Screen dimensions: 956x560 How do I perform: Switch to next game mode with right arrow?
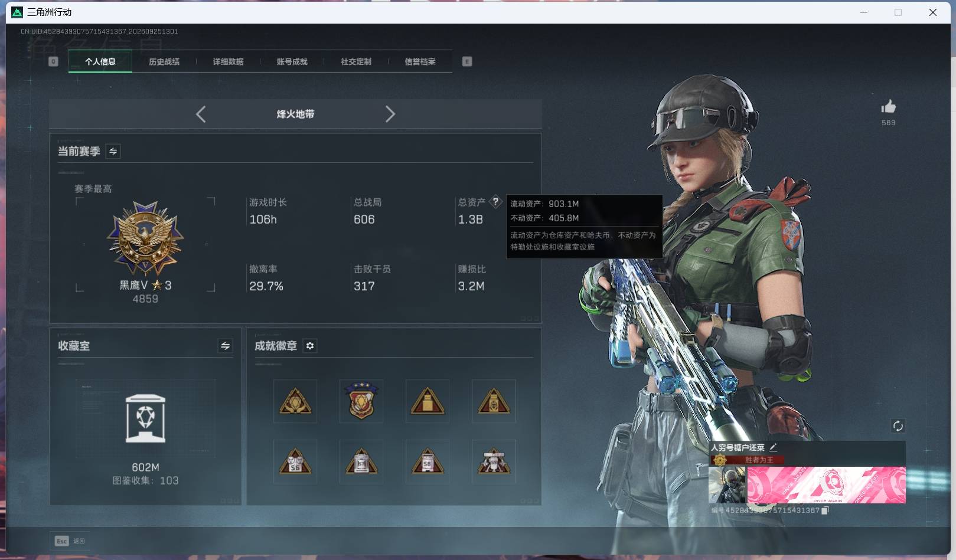[x=390, y=114]
